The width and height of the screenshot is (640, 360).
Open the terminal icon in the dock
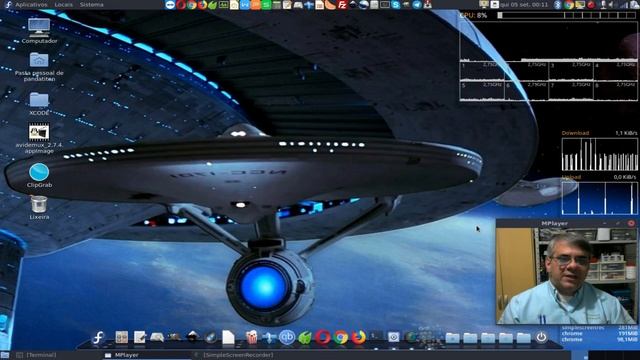tap(376, 337)
